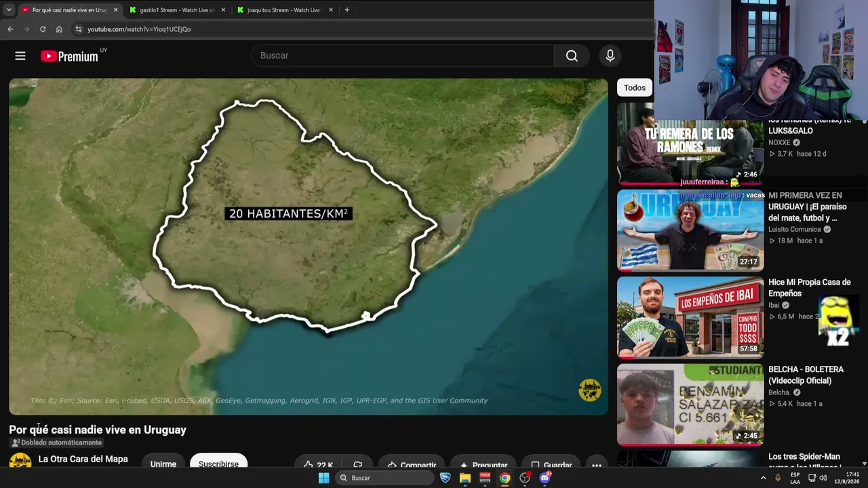Share the video via Compartir
This screenshot has height=488, width=868.
[x=411, y=465]
